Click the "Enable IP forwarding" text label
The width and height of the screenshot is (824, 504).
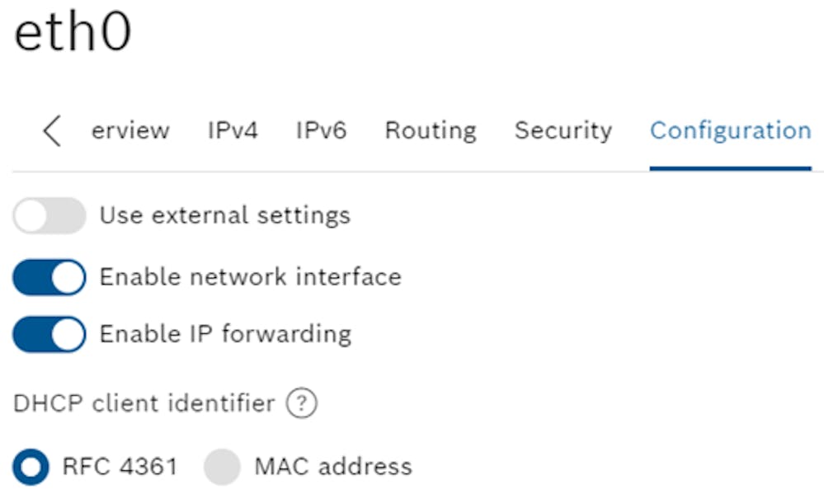(226, 334)
